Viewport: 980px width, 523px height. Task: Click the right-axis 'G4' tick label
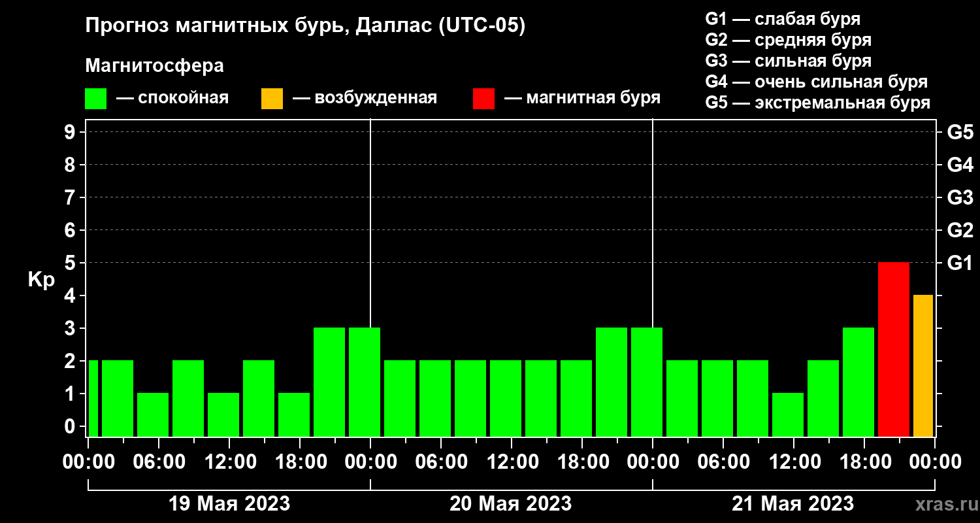(960, 165)
